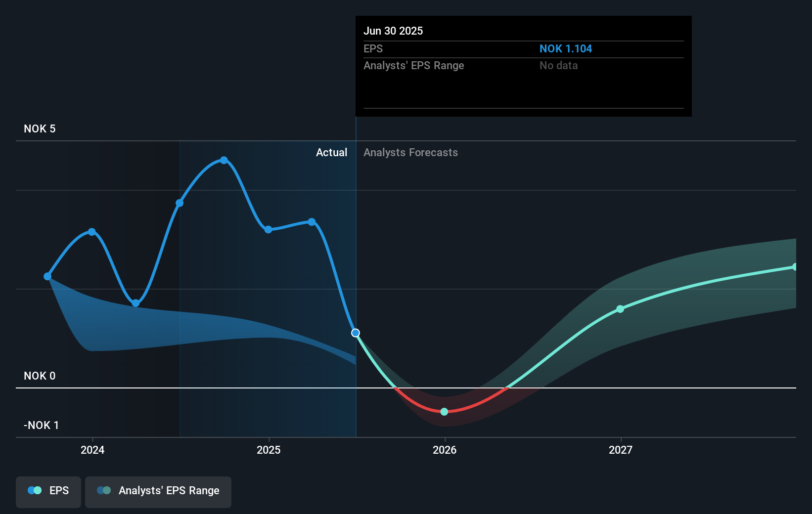Click the final forecast point at chart edge
812x514 pixels.
pos(795,267)
